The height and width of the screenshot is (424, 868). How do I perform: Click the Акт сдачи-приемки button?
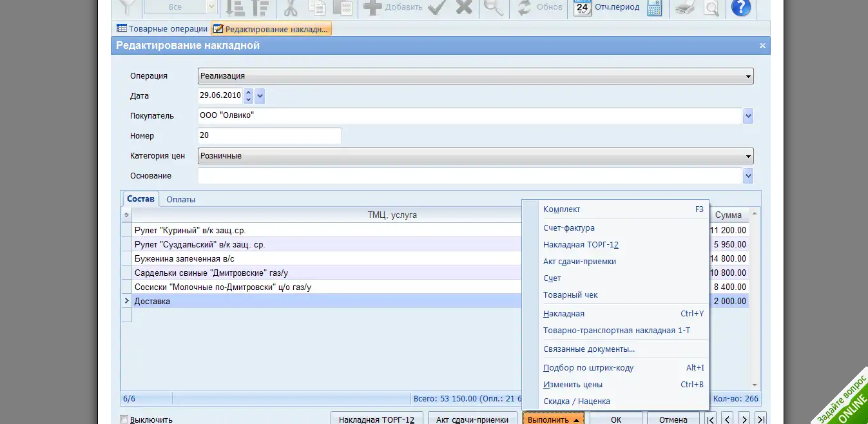coord(472,419)
